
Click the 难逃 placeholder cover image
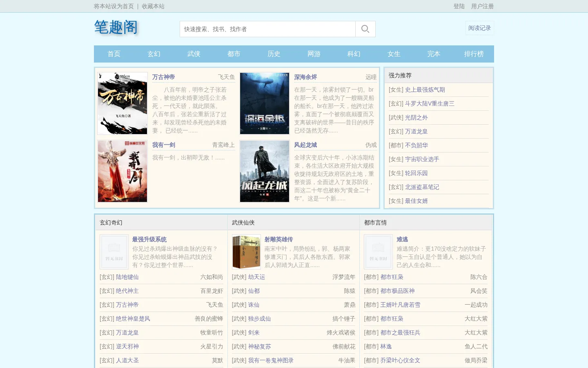point(378,252)
